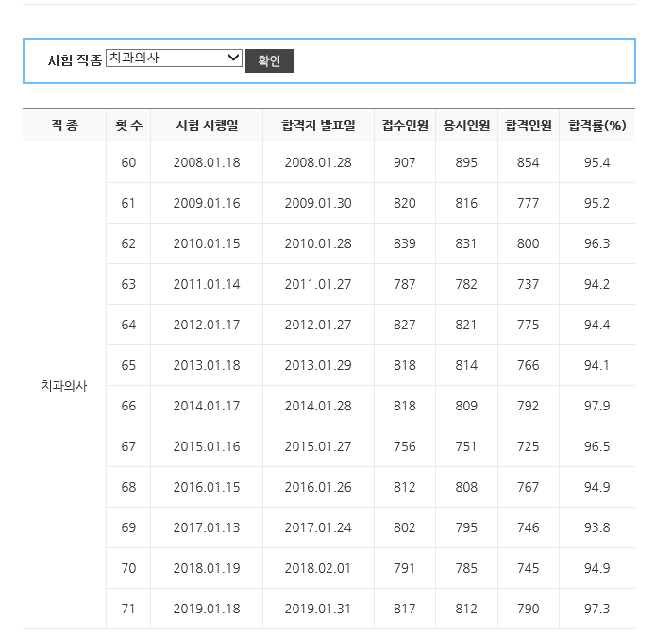
Task: Select round number 61 cell
Action: tap(128, 203)
